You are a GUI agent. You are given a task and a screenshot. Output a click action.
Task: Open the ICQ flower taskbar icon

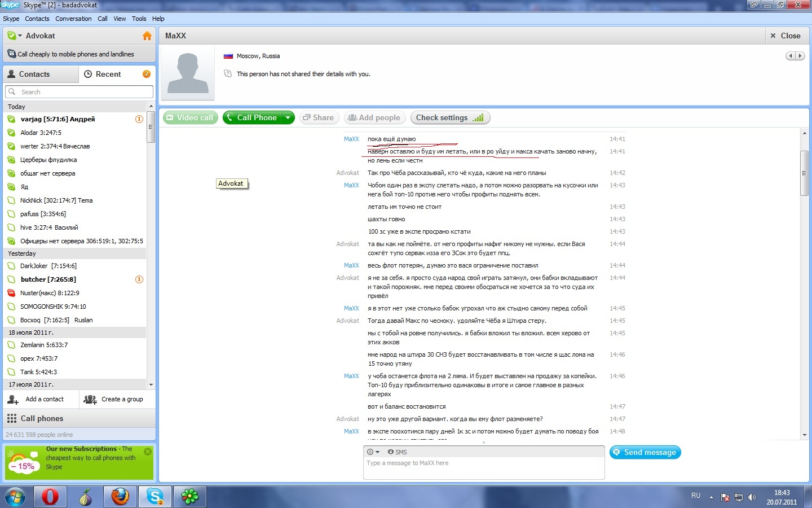[x=190, y=497]
